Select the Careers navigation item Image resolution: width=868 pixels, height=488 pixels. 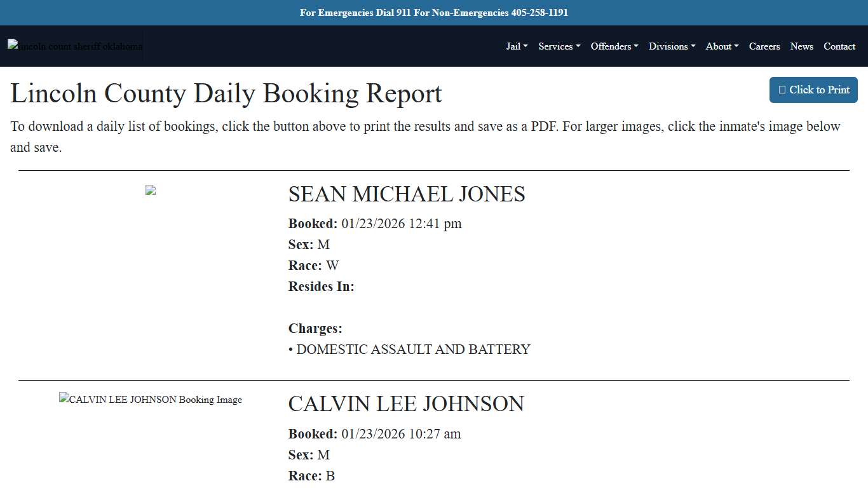coord(764,46)
